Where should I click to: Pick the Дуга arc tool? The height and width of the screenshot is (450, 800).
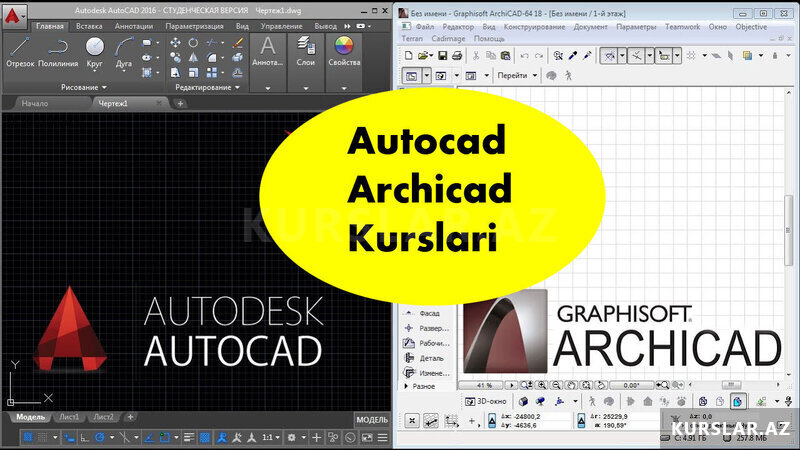(126, 51)
